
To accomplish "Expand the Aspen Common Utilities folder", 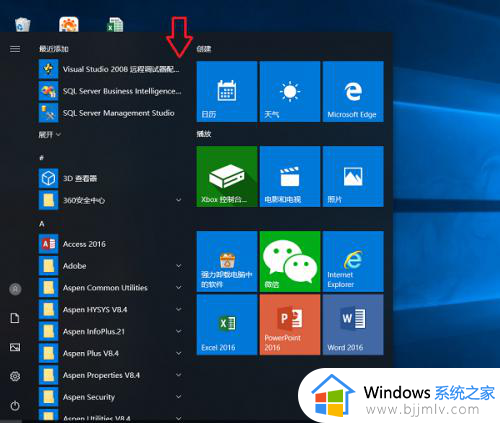I will (x=110, y=288).
